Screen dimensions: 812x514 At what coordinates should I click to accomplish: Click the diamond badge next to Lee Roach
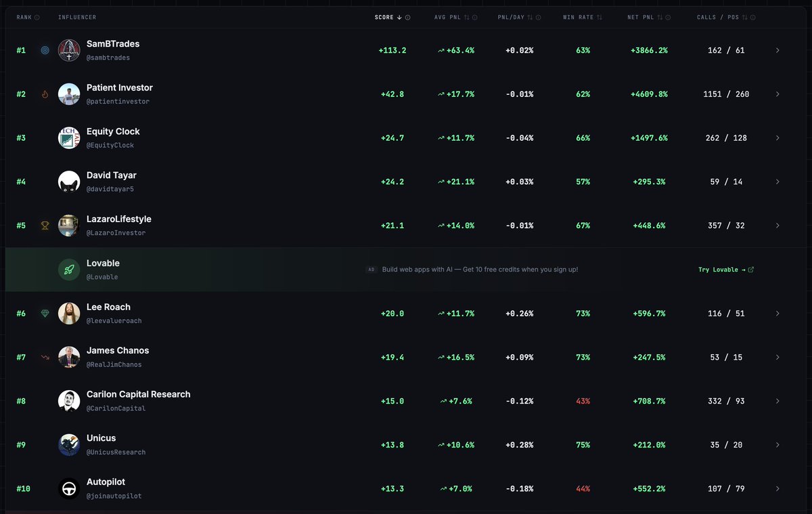pyautogui.click(x=45, y=313)
